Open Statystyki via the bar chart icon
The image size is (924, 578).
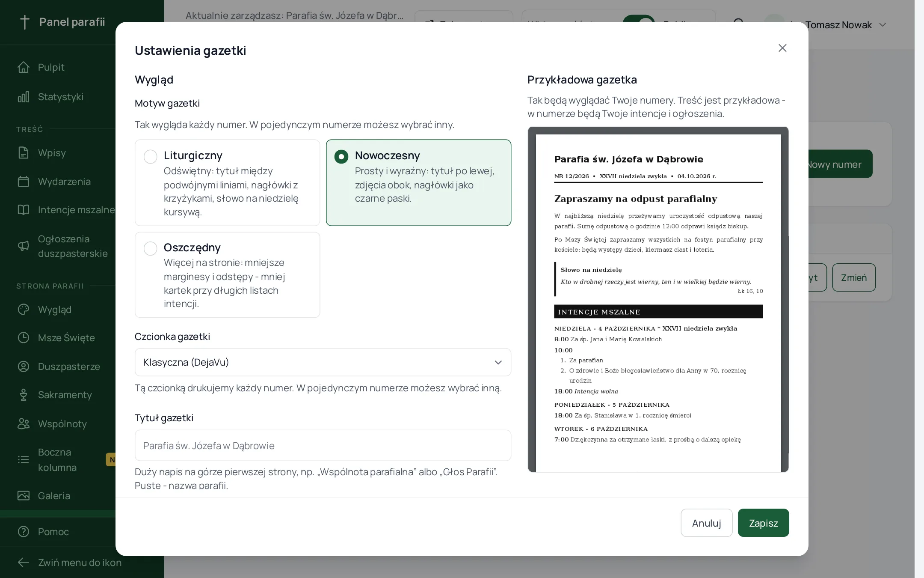[24, 97]
